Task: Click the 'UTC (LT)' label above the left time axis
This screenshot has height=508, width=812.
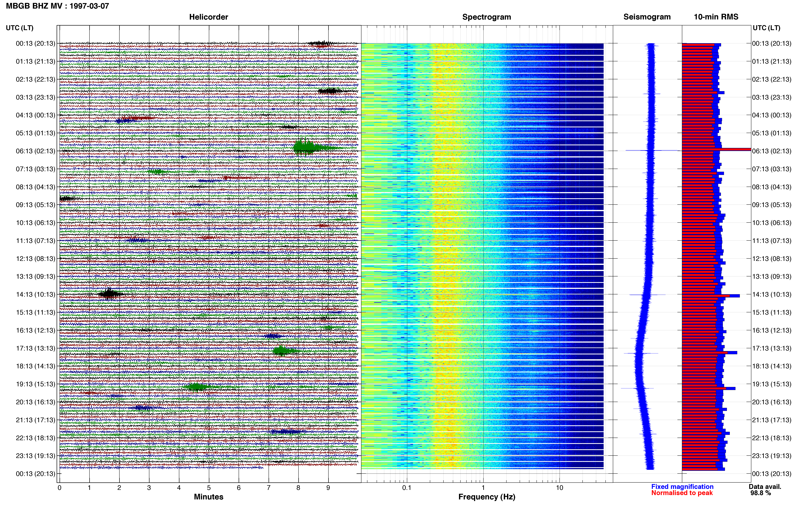Action: (x=19, y=28)
